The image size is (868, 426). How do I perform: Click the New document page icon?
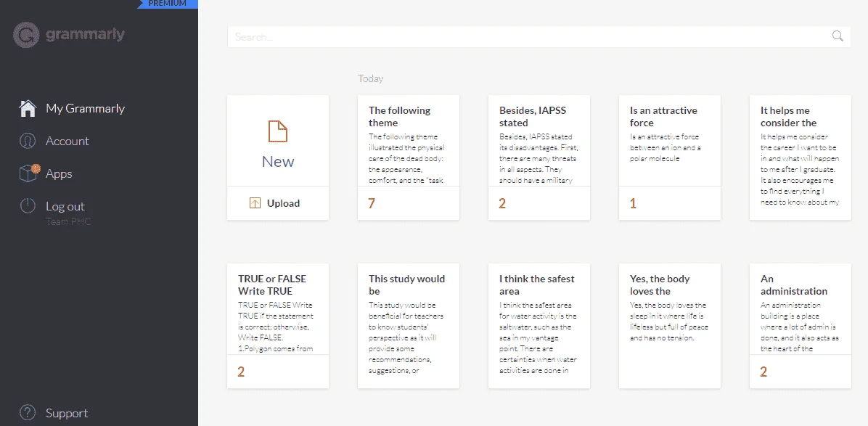pos(278,132)
